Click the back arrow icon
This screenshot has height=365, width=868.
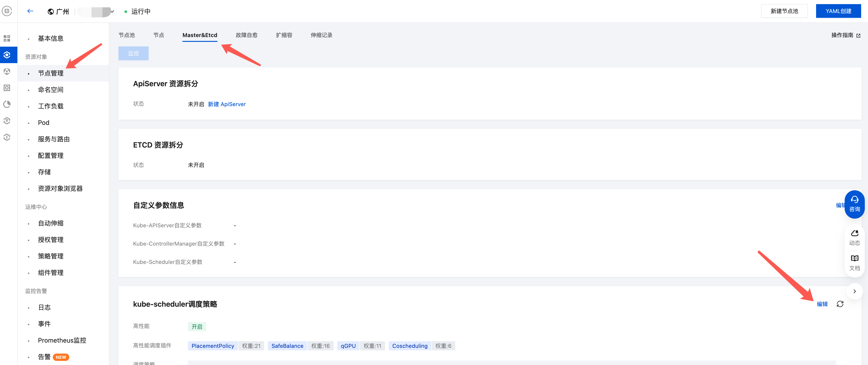coord(30,11)
